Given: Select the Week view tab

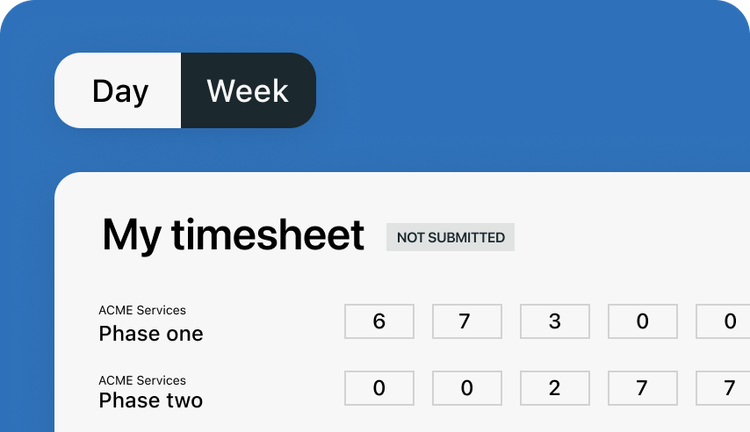Looking at the screenshot, I should coord(248,91).
